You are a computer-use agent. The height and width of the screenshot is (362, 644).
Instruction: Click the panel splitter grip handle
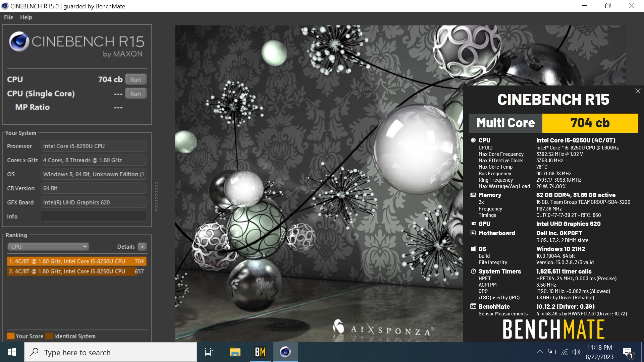pos(156,196)
